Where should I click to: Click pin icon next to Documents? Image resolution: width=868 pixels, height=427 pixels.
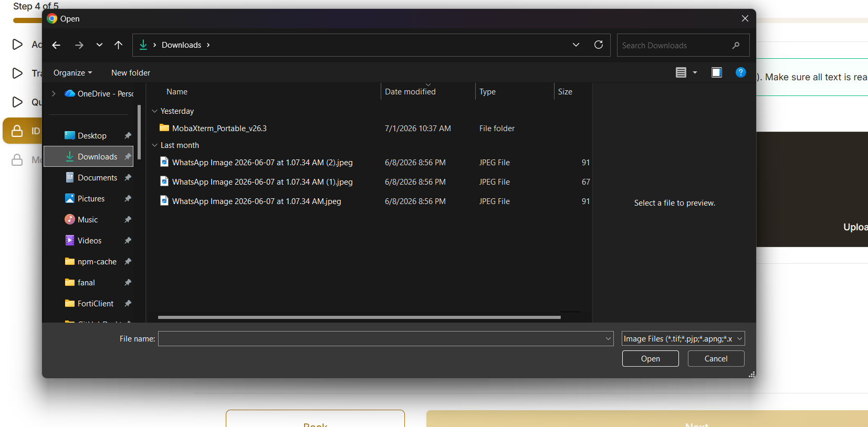point(128,178)
